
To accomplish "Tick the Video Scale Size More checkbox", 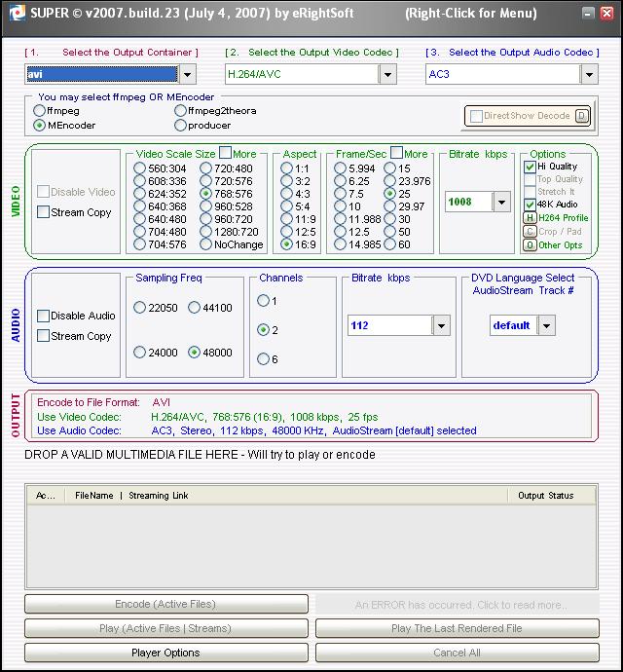I will click(225, 153).
